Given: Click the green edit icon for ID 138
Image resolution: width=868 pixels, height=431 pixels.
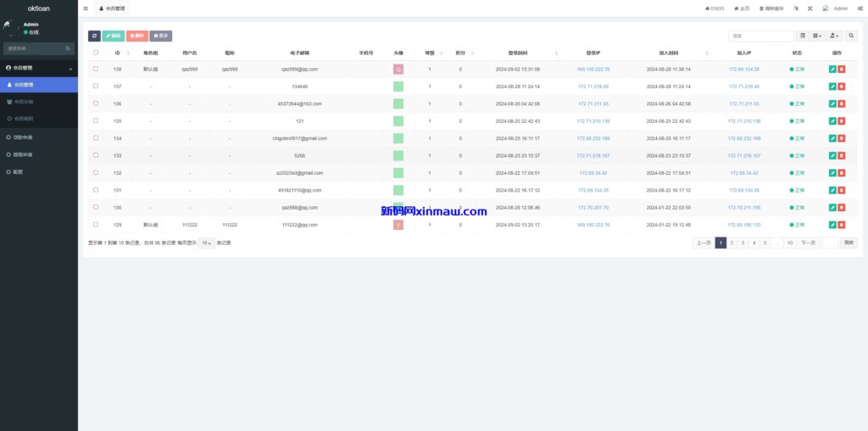Looking at the screenshot, I should pyautogui.click(x=832, y=69).
